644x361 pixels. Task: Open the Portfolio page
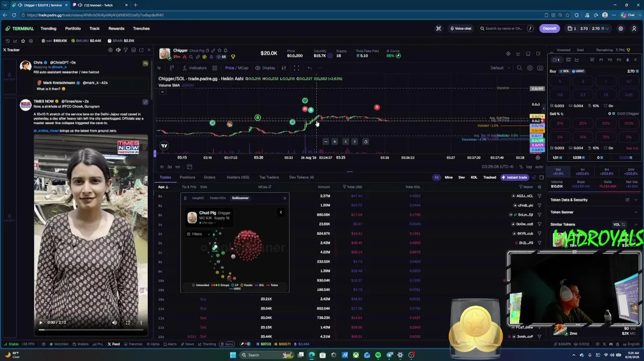click(x=73, y=29)
